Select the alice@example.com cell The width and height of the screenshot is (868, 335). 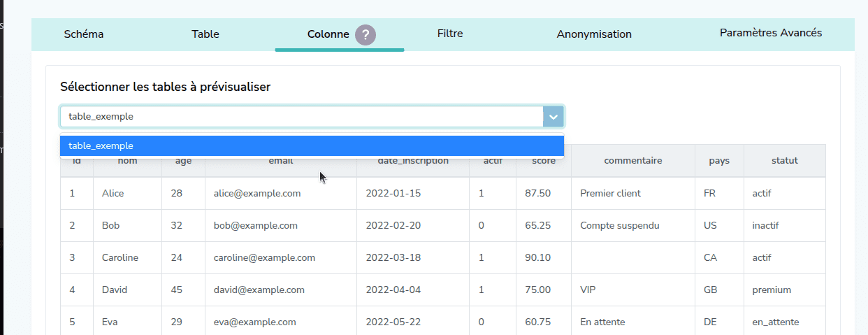(x=257, y=193)
